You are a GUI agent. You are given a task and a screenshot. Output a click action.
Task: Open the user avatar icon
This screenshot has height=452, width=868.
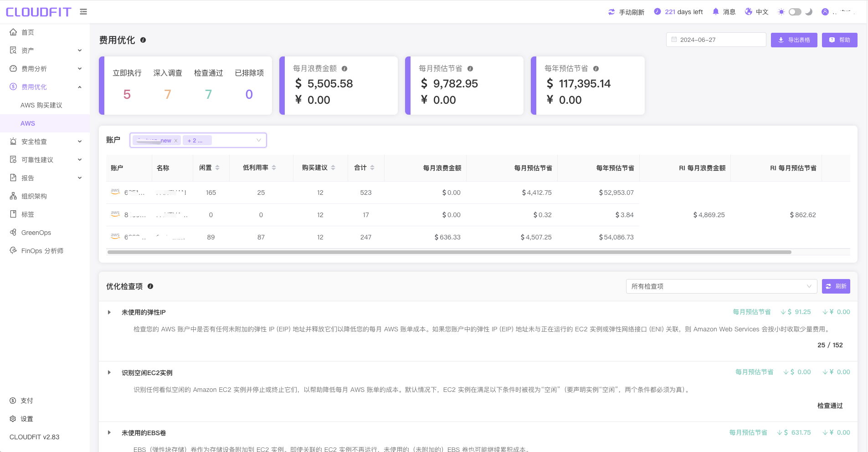click(x=825, y=12)
